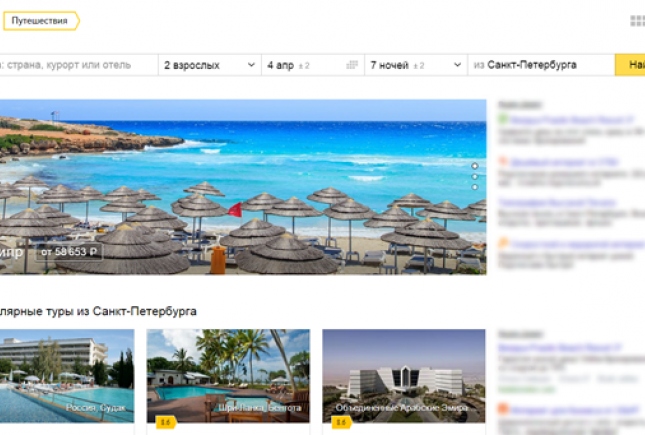Expand the 7 ночей dropdown
This screenshot has height=435, width=645.
[416, 65]
